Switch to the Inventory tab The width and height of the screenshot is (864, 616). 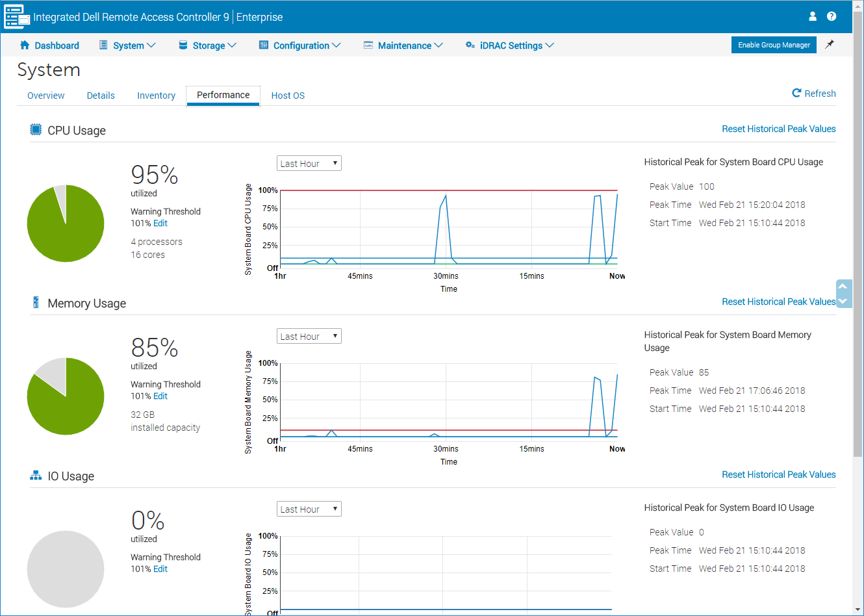[156, 96]
